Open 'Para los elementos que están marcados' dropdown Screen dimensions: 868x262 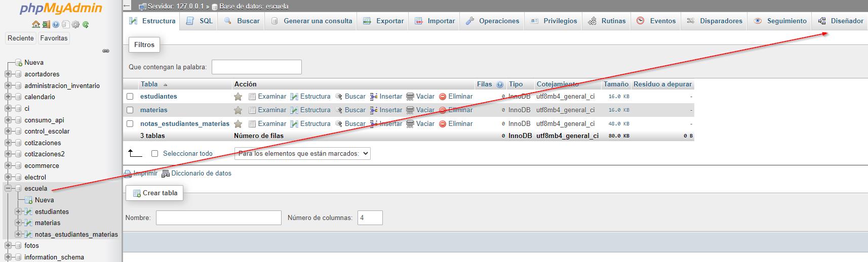pyautogui.click(x=302, y=154)
